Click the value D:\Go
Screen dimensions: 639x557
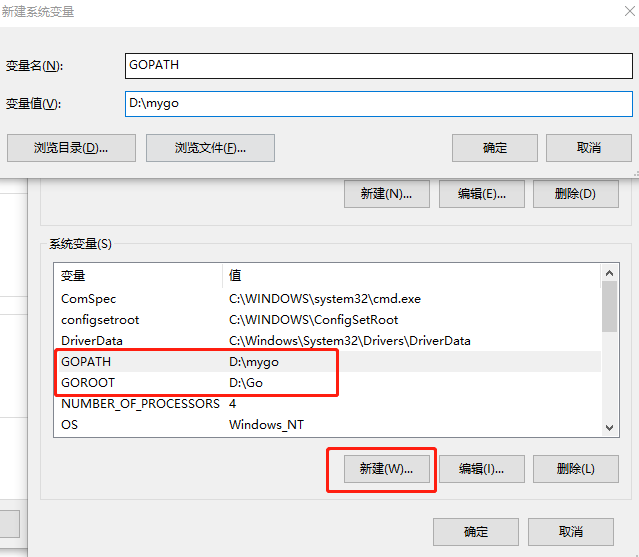point(246,383)
